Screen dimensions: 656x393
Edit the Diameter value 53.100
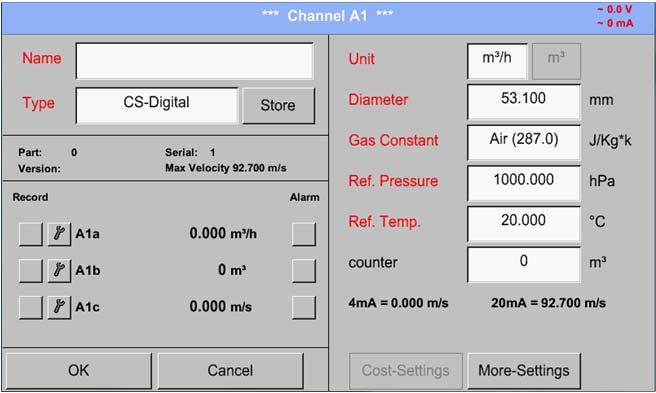tap(524, 102)
